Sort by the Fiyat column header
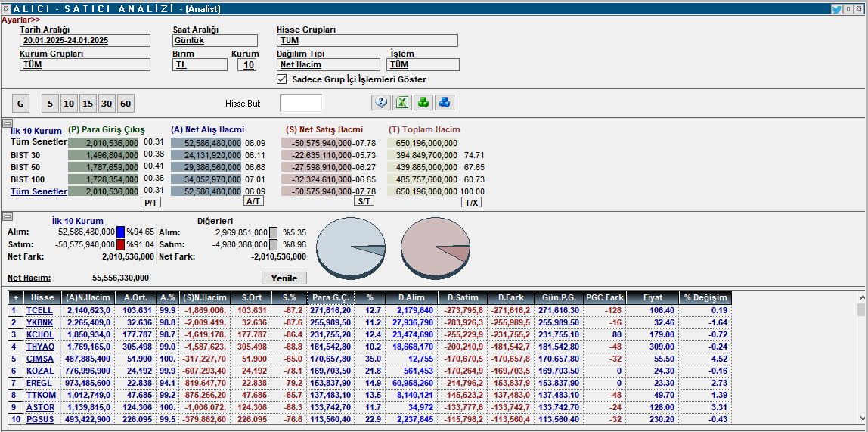Screen dimensions: 868x432 pos(652,297)
